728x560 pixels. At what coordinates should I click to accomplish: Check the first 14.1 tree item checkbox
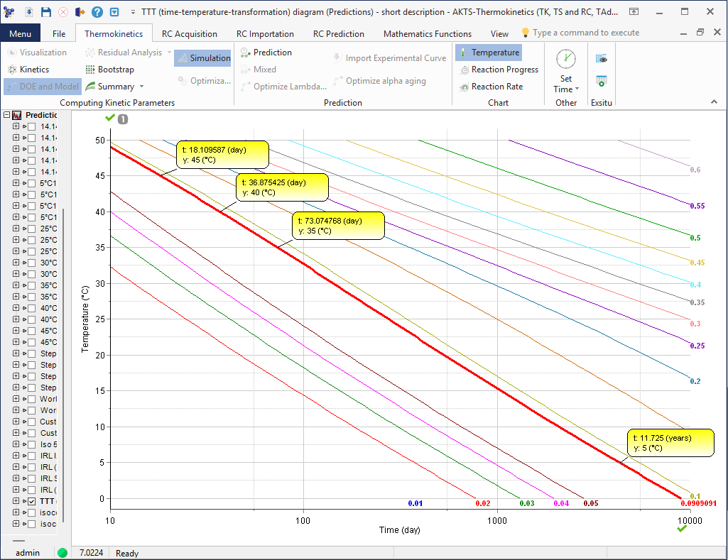(31, 126)
